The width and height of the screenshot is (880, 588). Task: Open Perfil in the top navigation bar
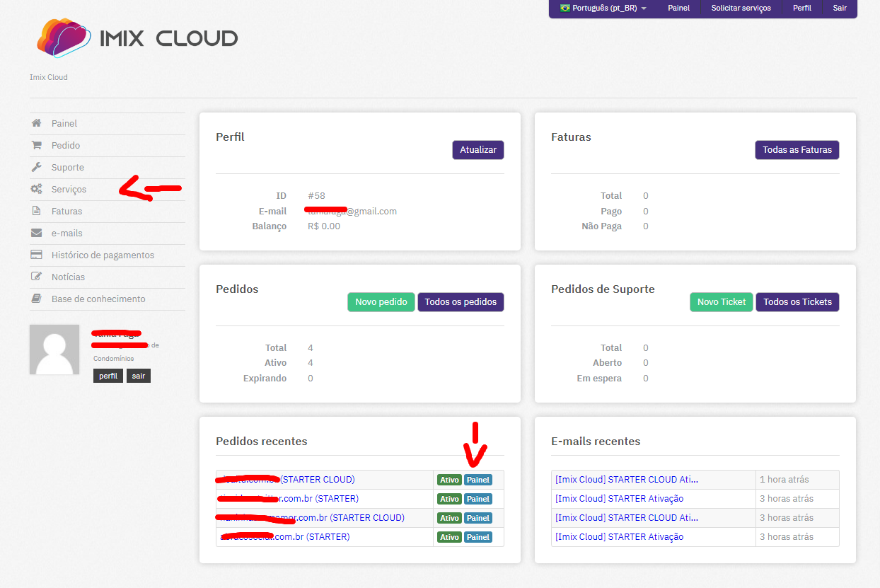click(x=802, y=8)
